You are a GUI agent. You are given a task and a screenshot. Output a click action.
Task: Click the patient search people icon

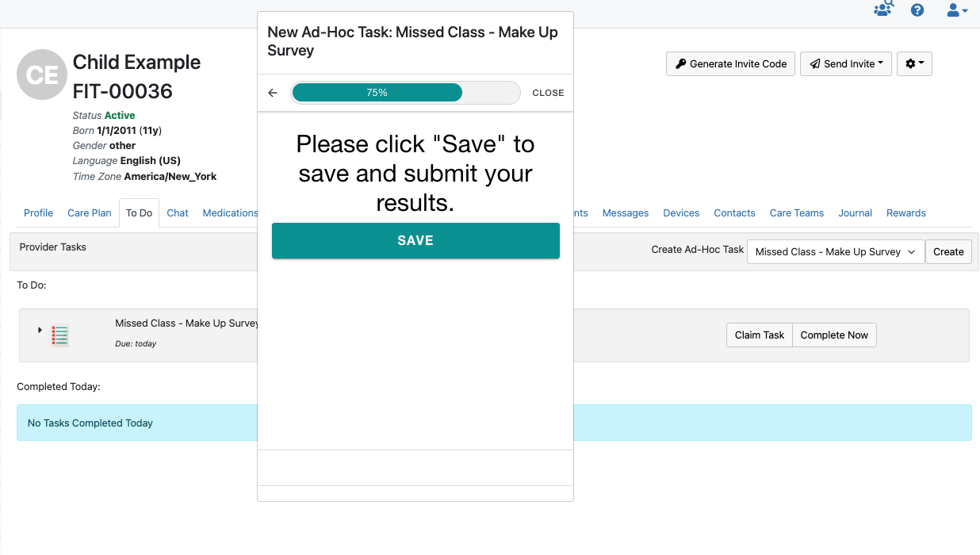[883, 10]
